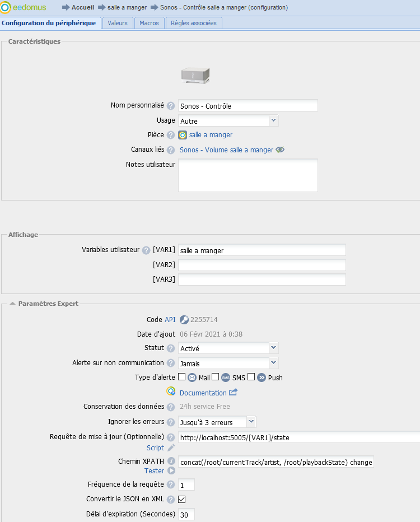Image resolution: width=420 pixels, height=522 pixels.
Task: Click the Sonos device thumbnail image
Action: click(x=195, y=76)
